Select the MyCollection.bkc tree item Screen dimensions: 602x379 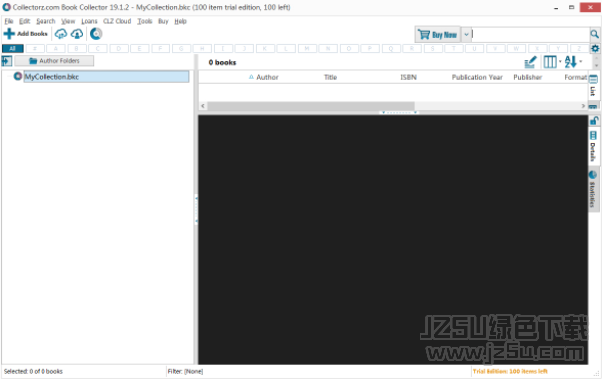click(106, 76)
